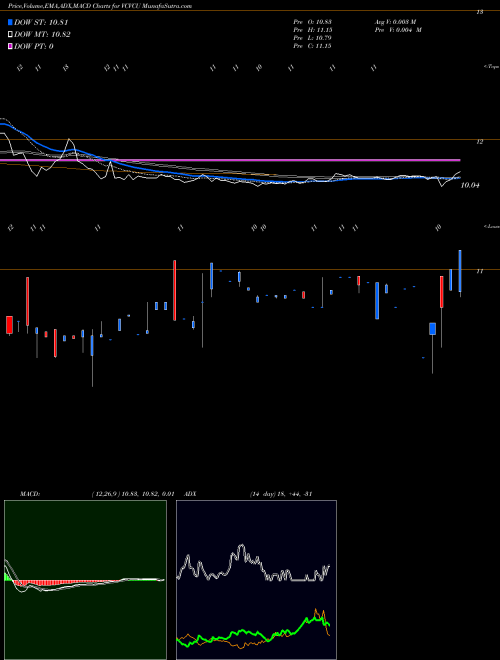This screenshot has width=500, height=660.
Task: Click the last tall blue candlestick above 11
Action: coord(460,271)
